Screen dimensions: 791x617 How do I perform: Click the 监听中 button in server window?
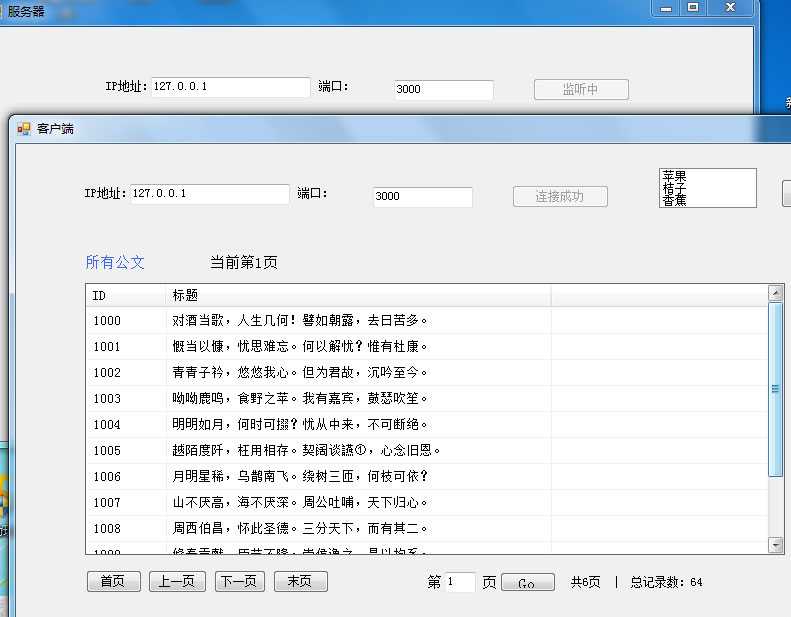pyautogui.click(x=581, y=89)
